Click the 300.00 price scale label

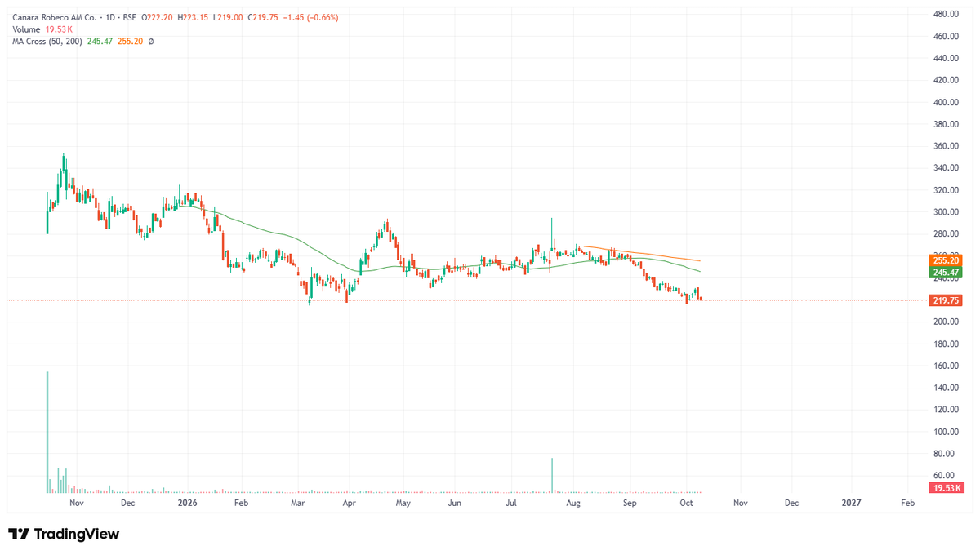946,212
